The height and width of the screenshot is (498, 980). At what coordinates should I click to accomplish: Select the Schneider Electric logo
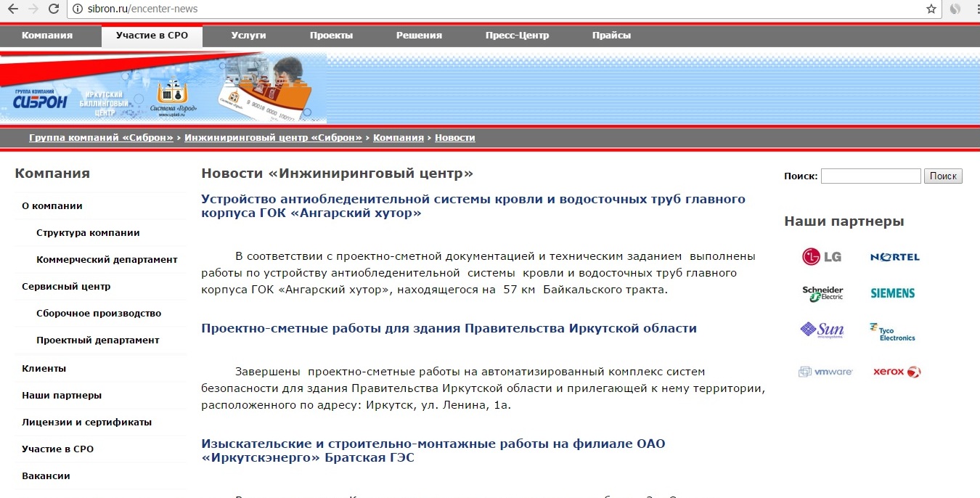(822, 293)
